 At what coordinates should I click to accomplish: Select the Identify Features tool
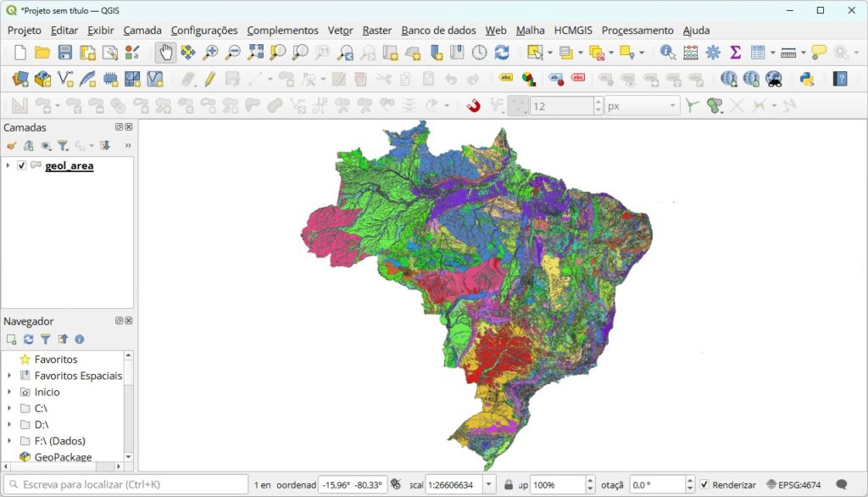(665, 52)
